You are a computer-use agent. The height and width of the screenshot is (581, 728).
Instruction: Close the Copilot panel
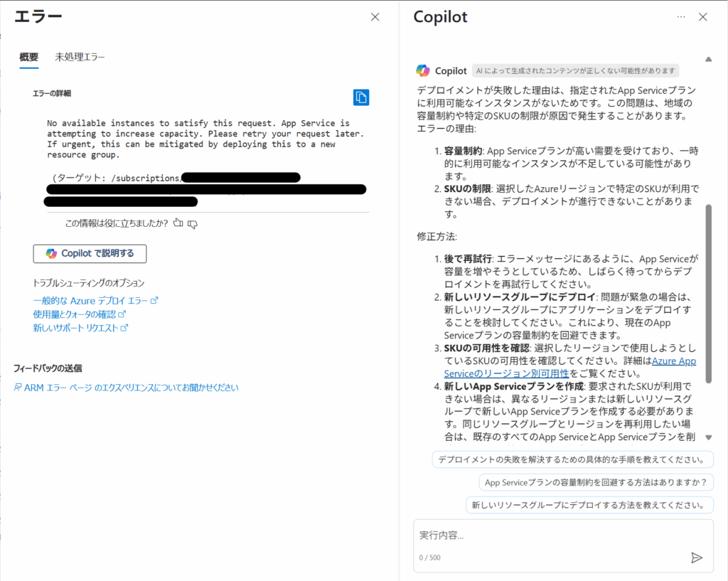click(x=703, y=17)
